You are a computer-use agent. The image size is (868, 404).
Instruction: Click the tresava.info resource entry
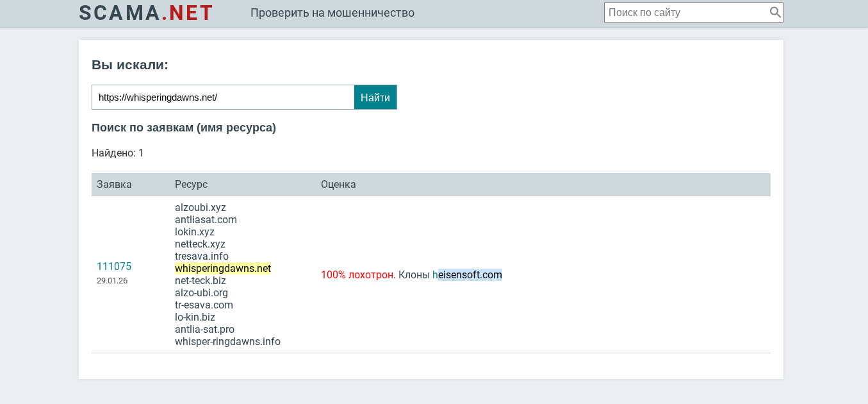201,256
